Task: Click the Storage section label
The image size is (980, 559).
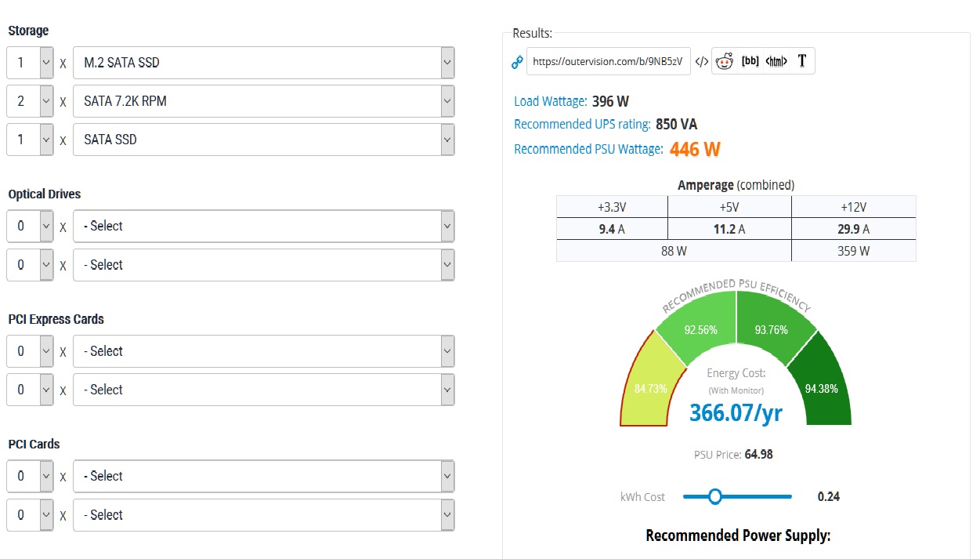Action: 28,31
